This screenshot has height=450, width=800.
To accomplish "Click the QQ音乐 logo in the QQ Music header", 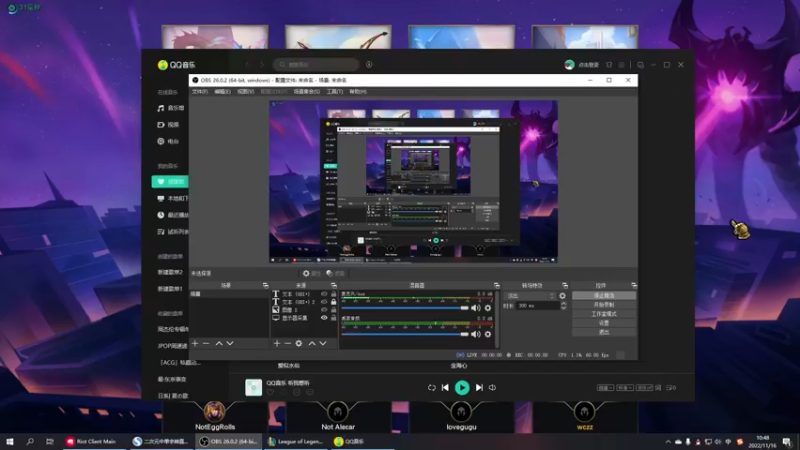I will coord(177,65).
